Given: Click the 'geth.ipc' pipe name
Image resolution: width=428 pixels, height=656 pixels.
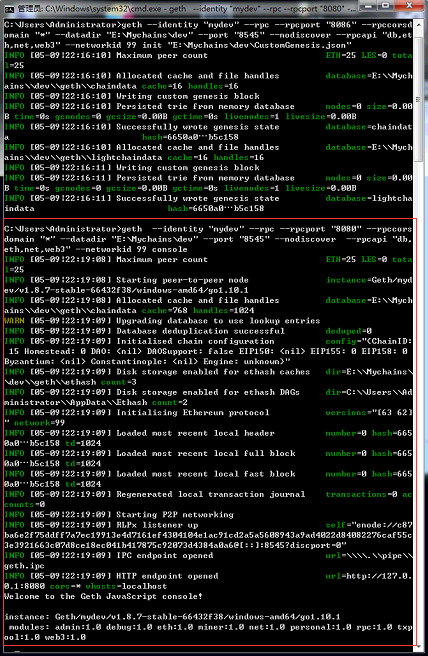Looking at the screenshot, I should [x=24, y=566].
